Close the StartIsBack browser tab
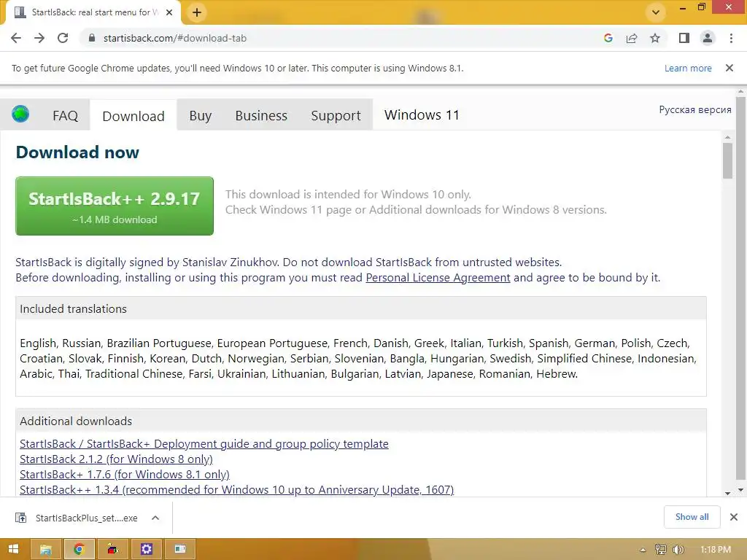 169,12
